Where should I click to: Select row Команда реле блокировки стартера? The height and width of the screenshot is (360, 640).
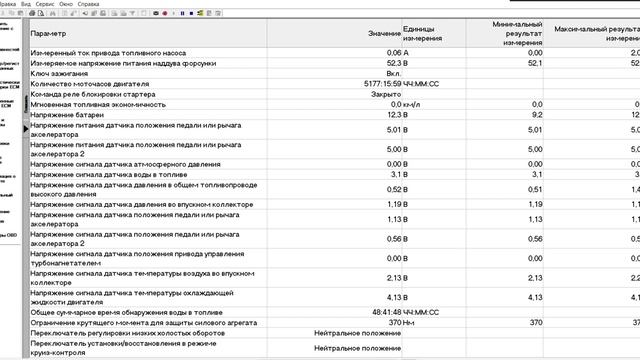335,94
